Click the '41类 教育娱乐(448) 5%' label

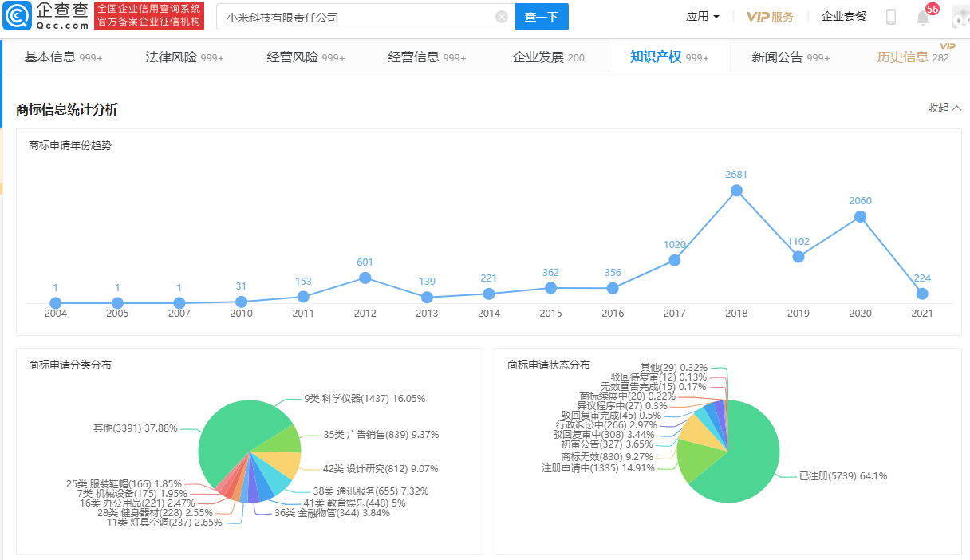(x=354, y=503)
